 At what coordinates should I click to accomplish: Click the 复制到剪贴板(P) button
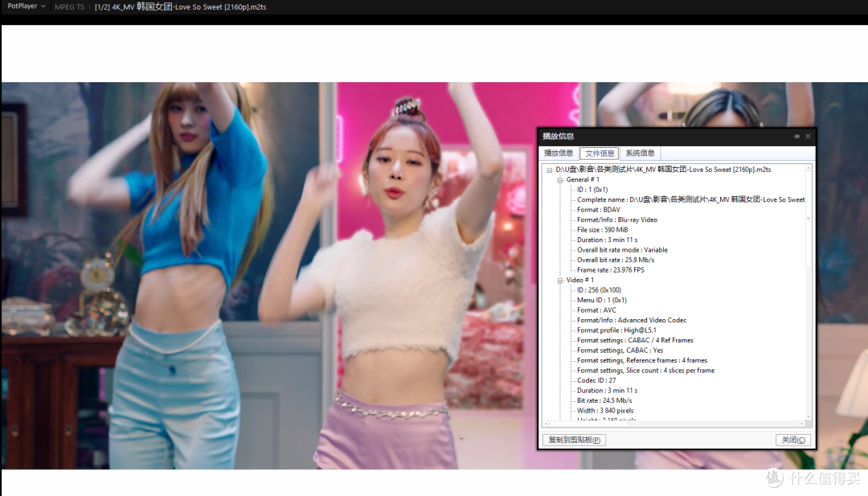[574, 440]
